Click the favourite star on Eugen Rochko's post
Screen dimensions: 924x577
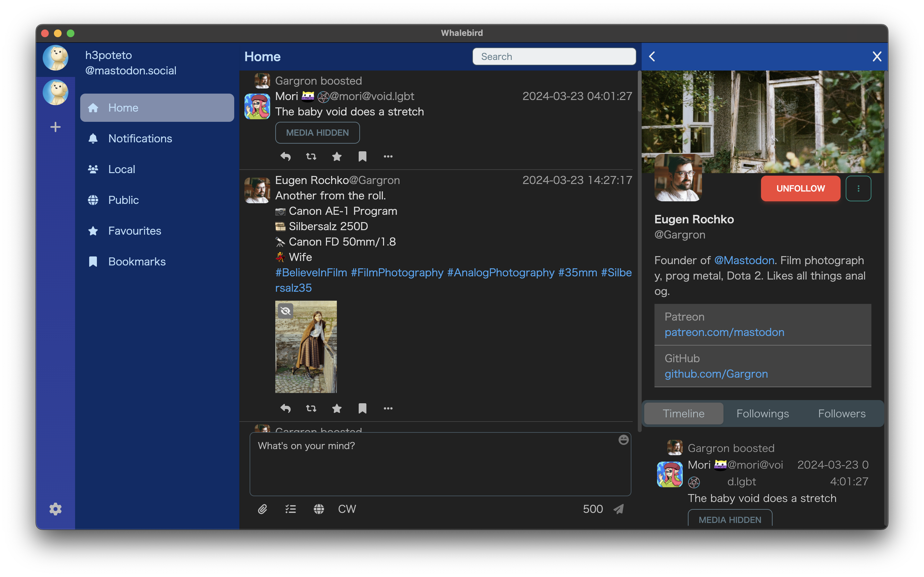(337, 408)
